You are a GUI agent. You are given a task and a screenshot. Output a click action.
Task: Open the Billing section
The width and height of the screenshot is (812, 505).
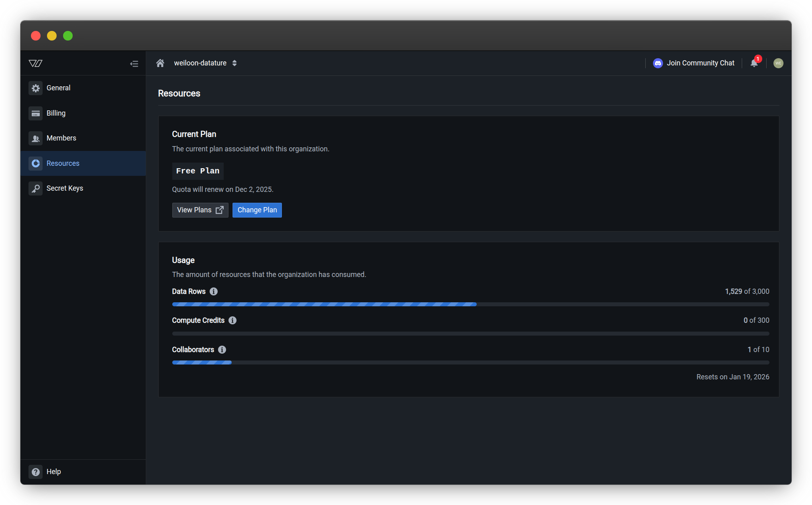pyautogui.click(x=56, y=113)
